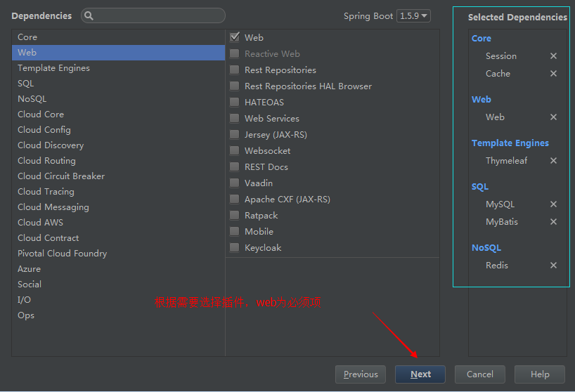Remove the MySQL dependency with its X
The width and height of the screenshot is (575, 392).
coord(553,204)
